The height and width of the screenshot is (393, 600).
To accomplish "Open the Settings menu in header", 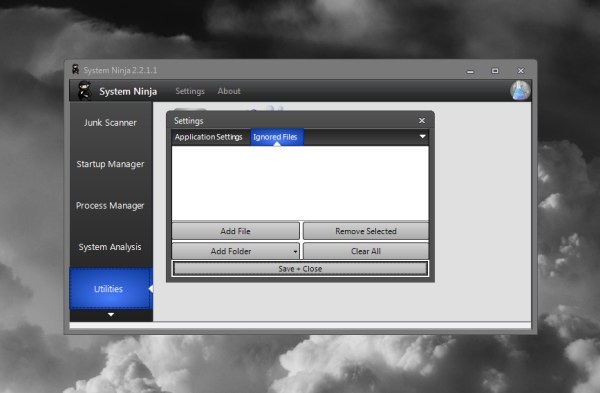I will (190, 91).
